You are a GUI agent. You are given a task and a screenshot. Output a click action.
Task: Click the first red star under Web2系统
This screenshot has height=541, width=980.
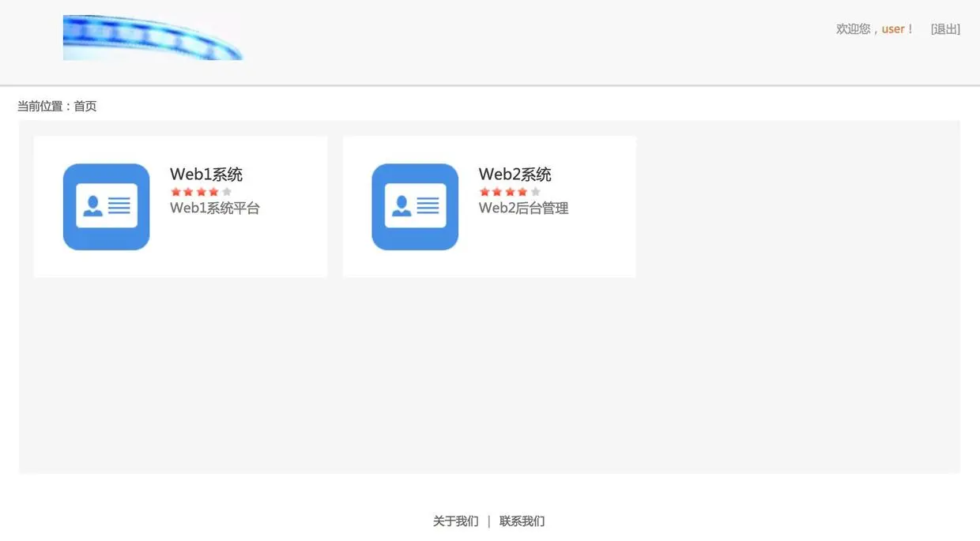tap(484, 190)
